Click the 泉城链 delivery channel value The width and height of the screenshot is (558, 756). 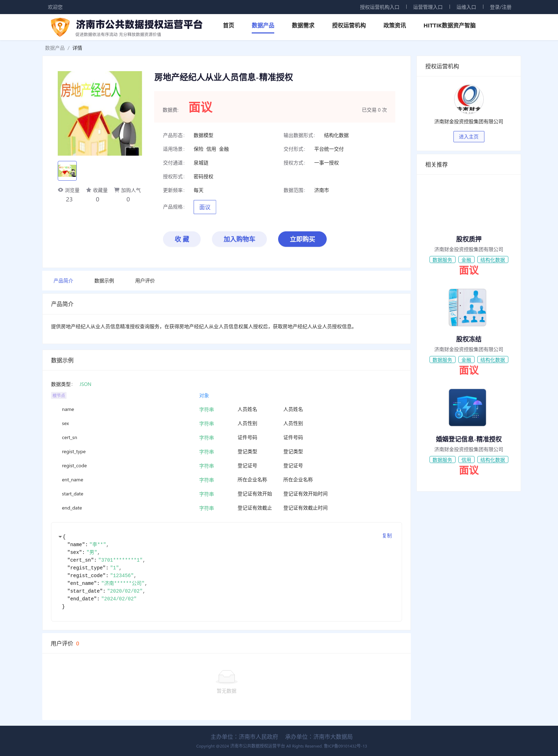tap(201, 163)
